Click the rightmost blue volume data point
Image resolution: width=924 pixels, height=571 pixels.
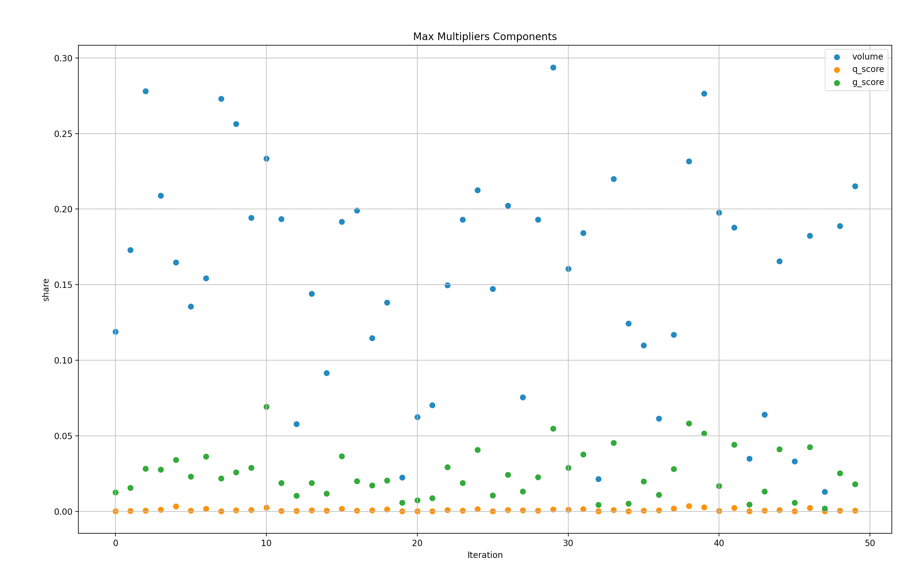855,186
